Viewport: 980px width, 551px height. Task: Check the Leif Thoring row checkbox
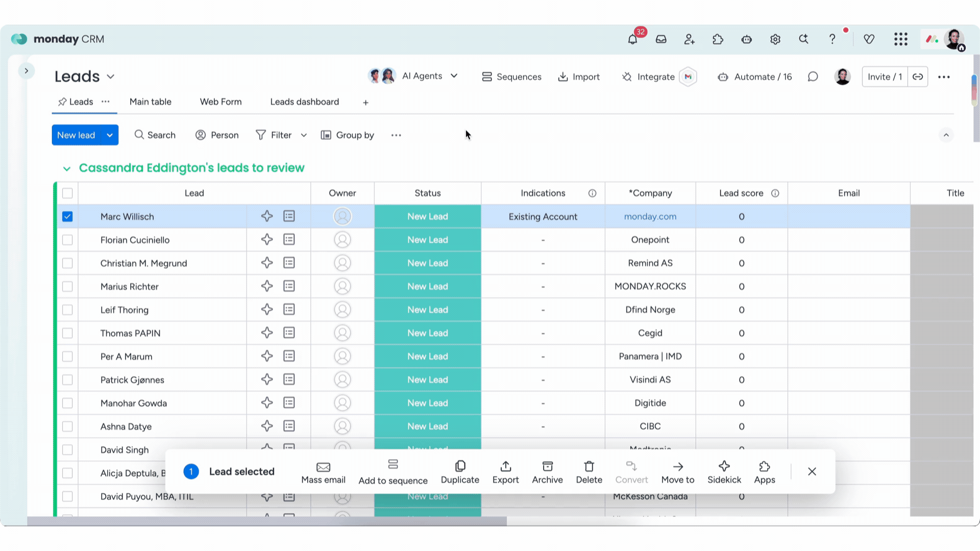pyautogui.click(x=67, y=310)
